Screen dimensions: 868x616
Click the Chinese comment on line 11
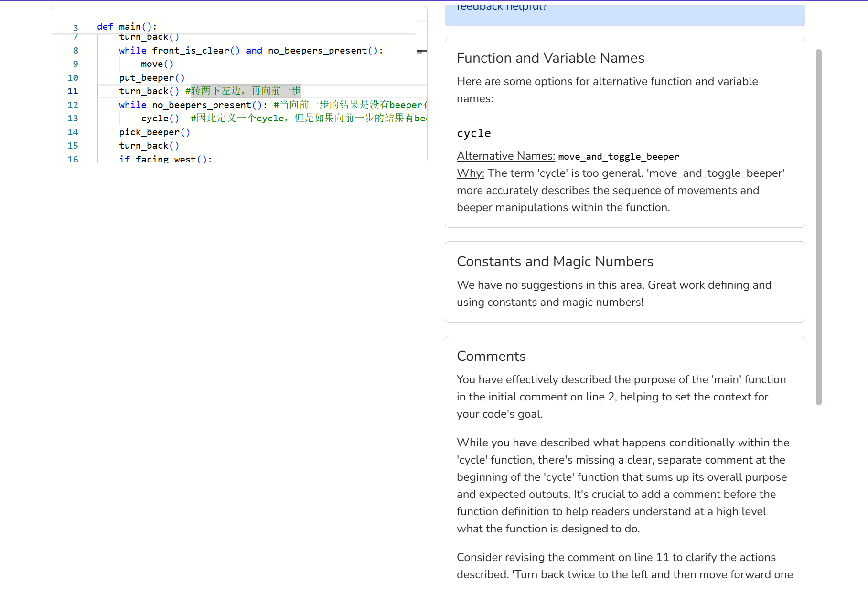click(243, 91)
